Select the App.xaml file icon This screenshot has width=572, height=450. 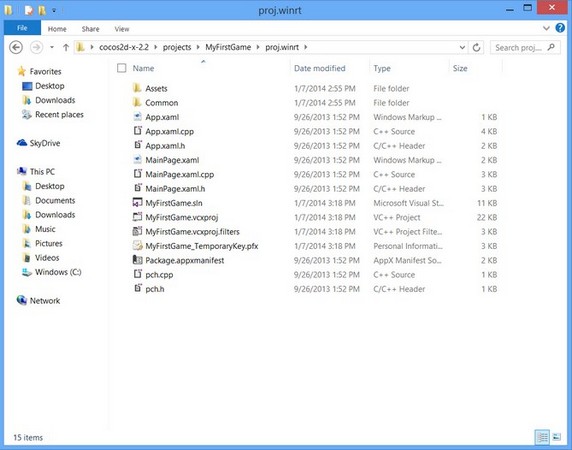pos(137,117)
